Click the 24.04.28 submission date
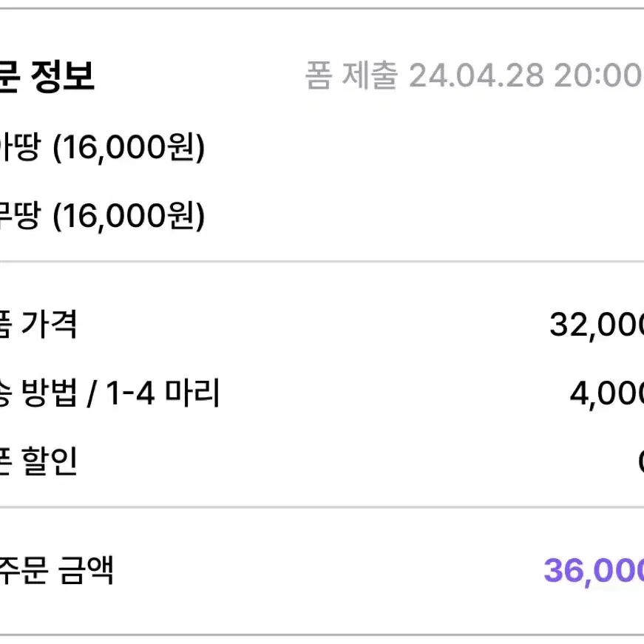The width and height of the screenshot is (644, 644). [476, 76]
